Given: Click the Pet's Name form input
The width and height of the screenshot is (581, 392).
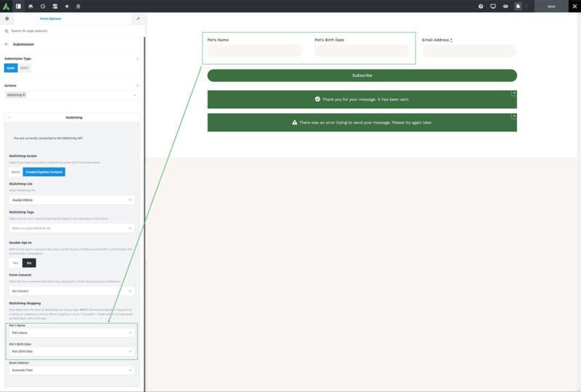Looking at the screenshot, I should (x=255, y=51).
